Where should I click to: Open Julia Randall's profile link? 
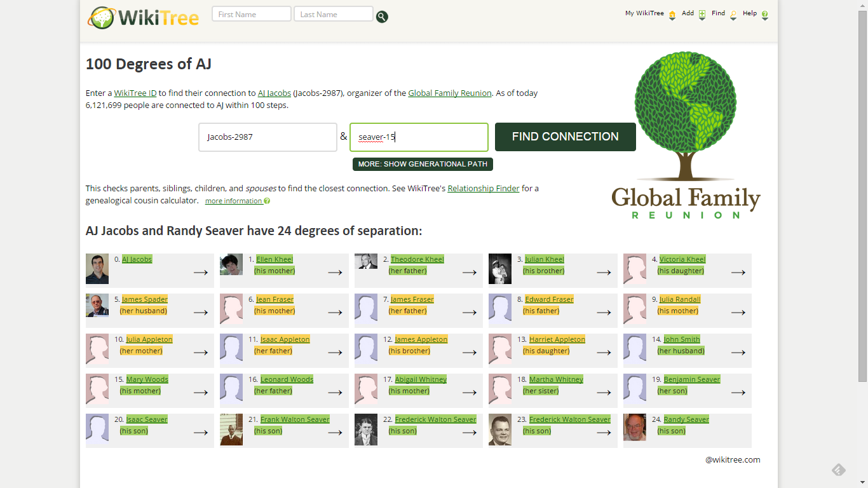click(x=680, y=299)
